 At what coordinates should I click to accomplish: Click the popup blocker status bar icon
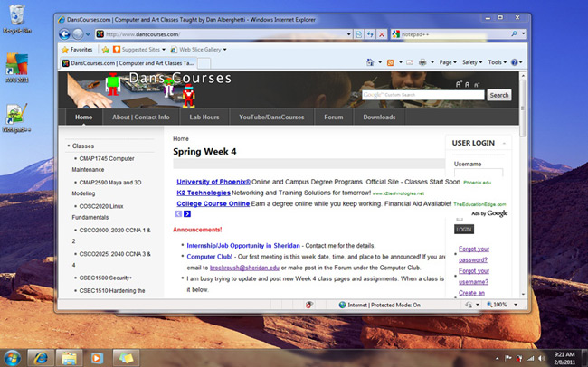pyautogui.click(x=309, y=305)
